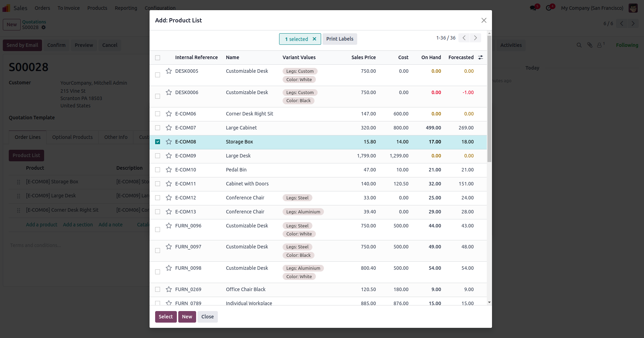Uncheck the E-COM08 Storage Box checkbox
This screenshot has width=644, height=338.
[x=158, y=142]
